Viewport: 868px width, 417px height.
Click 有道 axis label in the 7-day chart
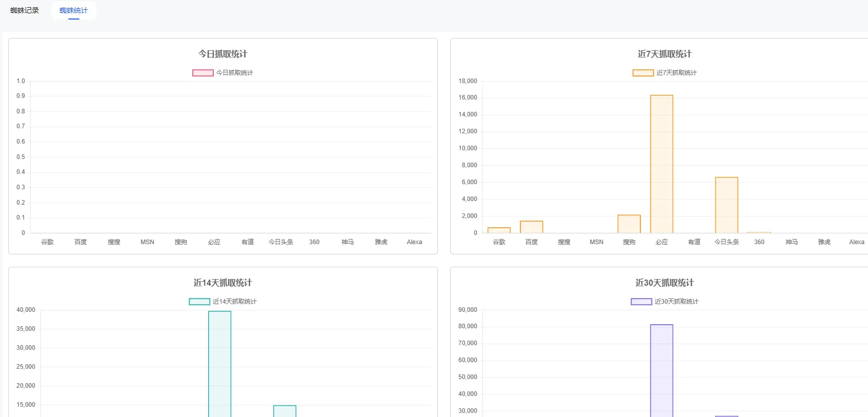694,242
